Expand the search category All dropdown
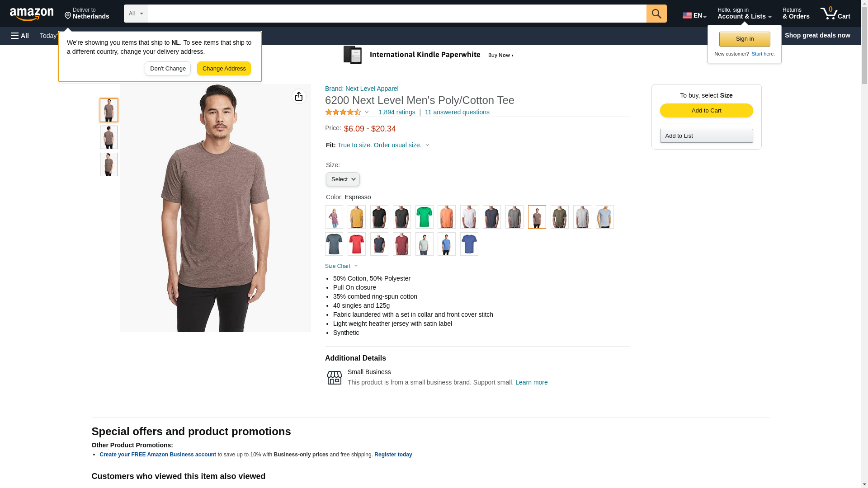 tap(135, 14)
